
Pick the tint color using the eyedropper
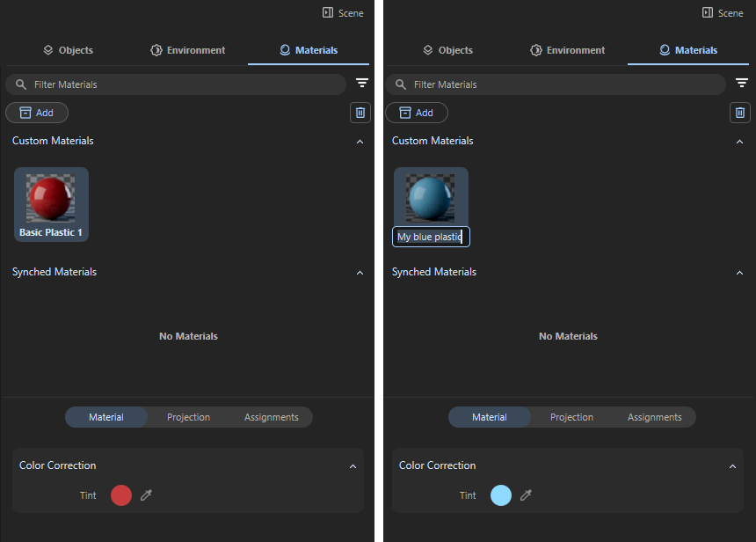pyautogui.click(x=145, y=495)
